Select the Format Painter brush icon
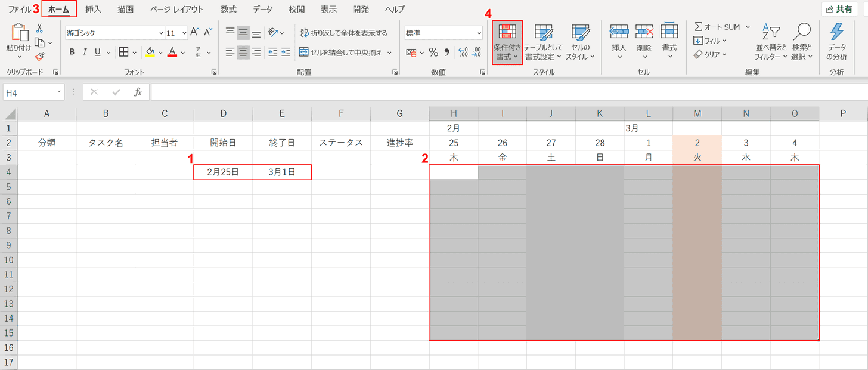The width and height of the screenshot is (868, 370). click(x=40, y=57)
